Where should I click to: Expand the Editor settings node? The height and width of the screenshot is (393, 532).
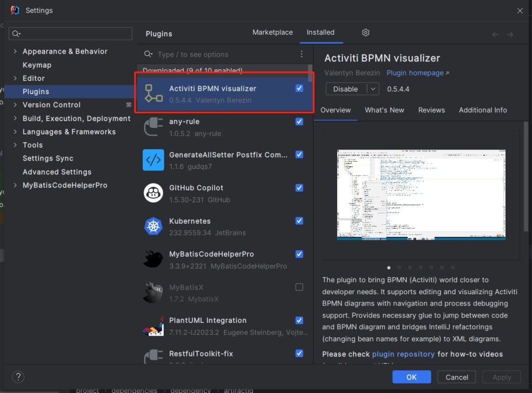pyautogui.click(x=15, y=78)
